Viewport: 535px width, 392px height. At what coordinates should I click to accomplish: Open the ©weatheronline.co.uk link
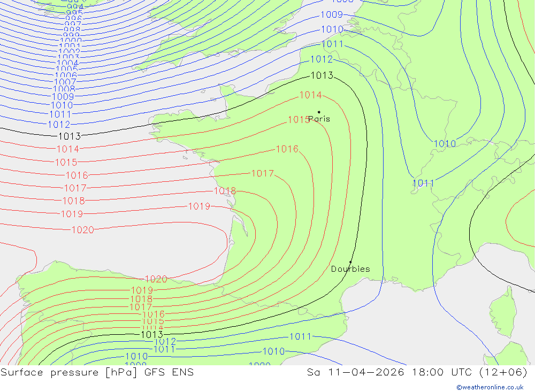pos(490,387)
